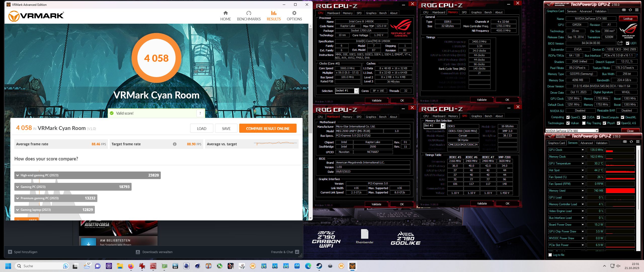The image size is (644, 272).
Task: Click the GPU-Z Lookup button
Action: tap(628, 19)
